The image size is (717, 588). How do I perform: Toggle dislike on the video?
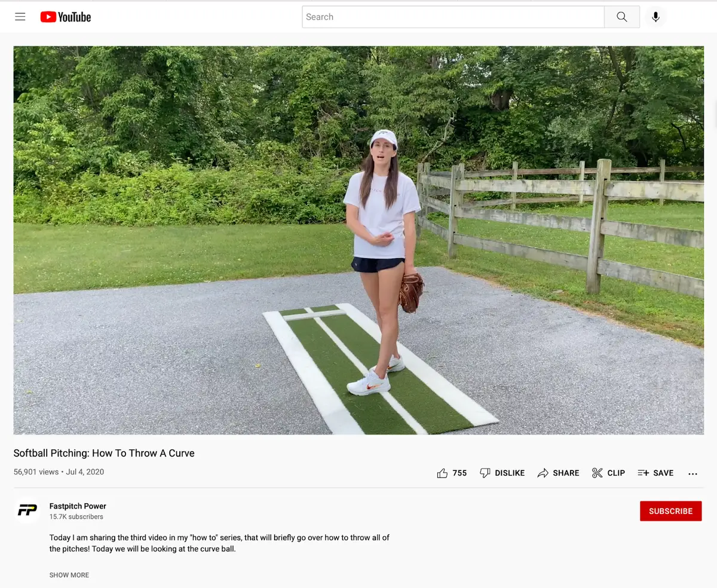click(x=502, y=473)
